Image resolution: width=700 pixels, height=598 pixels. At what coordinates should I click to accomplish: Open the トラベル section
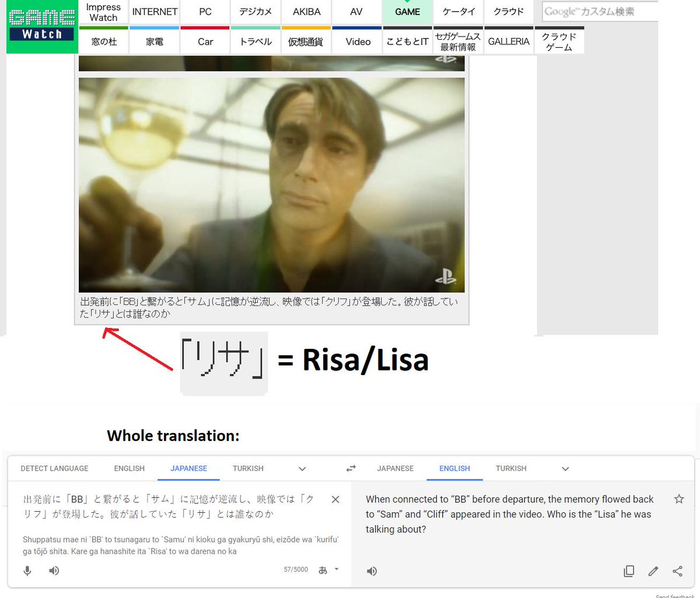[x=256, y=41]
